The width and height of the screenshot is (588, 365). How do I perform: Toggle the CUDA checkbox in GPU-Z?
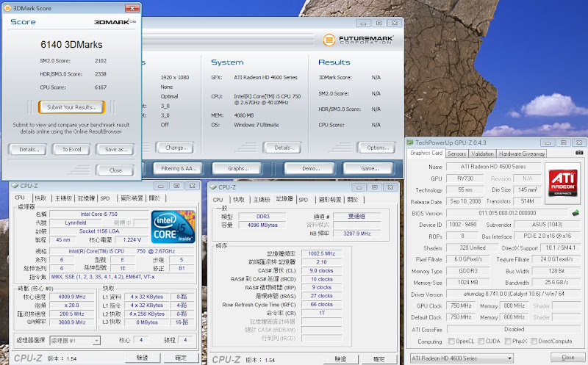click(x=481, y=341)
